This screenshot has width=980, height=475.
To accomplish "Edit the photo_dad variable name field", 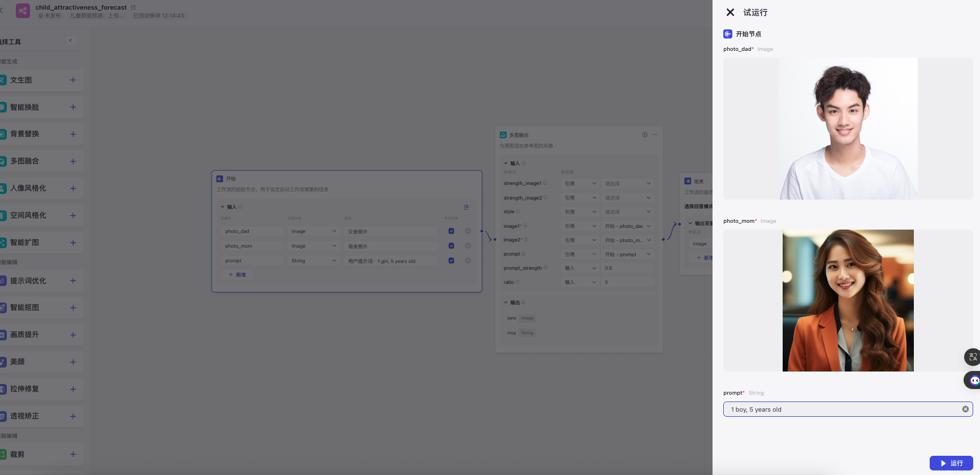I will [252, 231].
